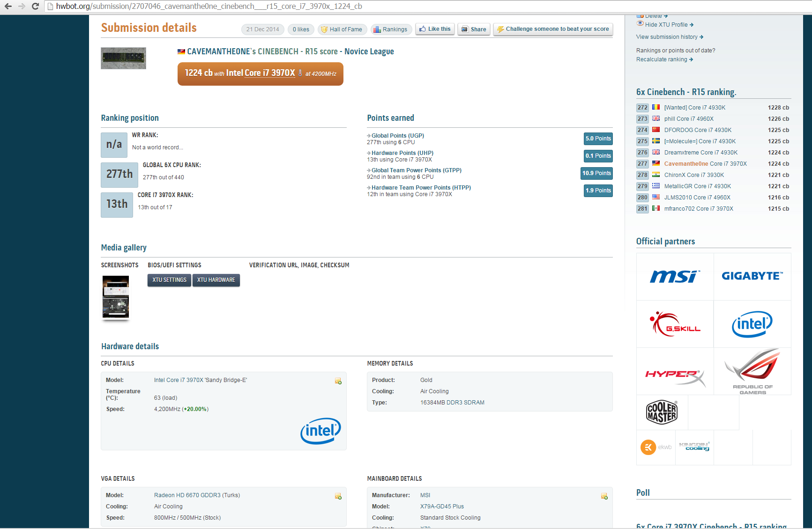Challenge someone to beat your score

pos(553,29)
